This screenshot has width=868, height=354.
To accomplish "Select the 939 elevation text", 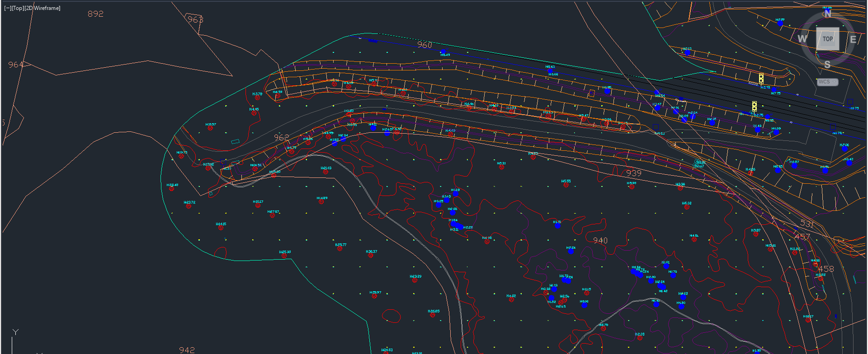I will [x=634, y=173].
